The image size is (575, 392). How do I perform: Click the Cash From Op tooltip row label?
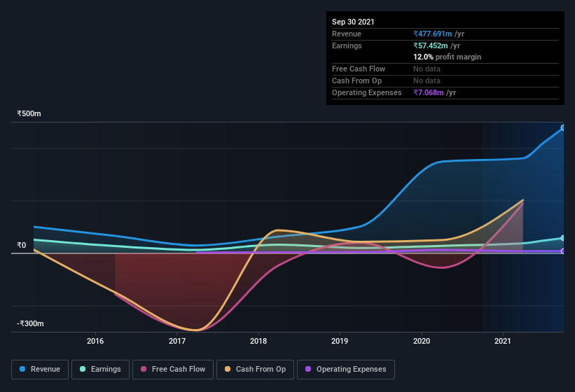tap(356, 81)
